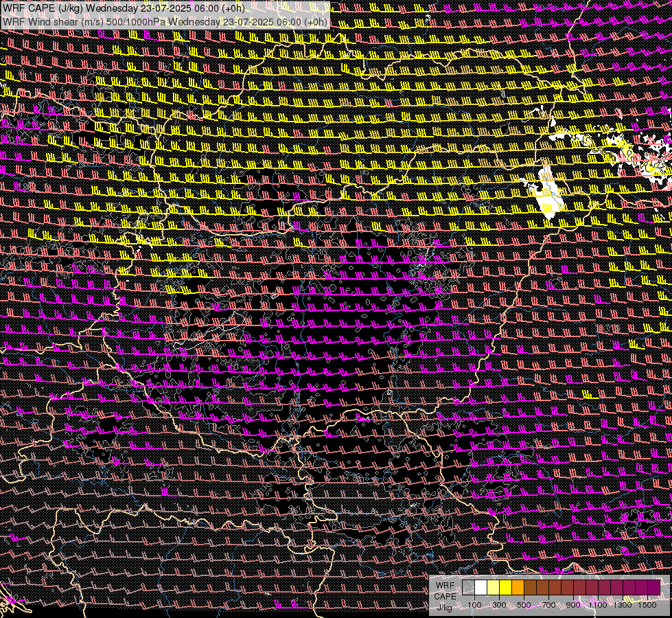
Task: Click the J/kg unit label in legend
Action: click(445, 608)
